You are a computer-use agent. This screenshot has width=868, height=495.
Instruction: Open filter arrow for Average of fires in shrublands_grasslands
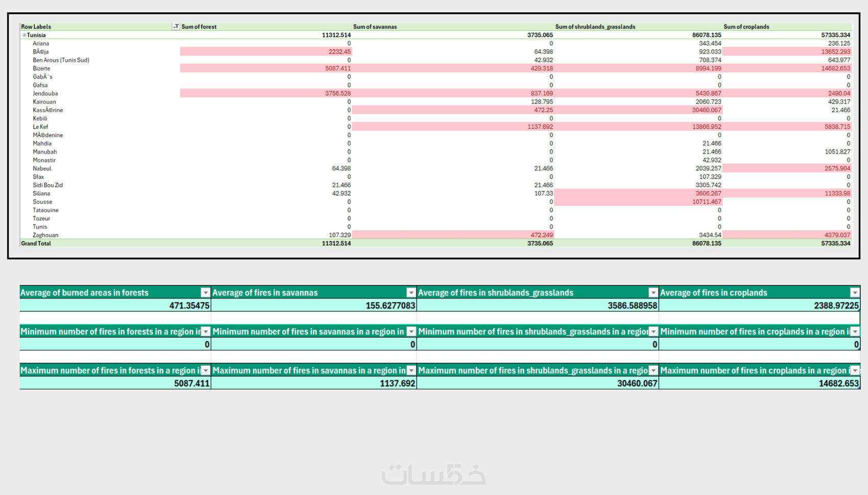[653, 292]
